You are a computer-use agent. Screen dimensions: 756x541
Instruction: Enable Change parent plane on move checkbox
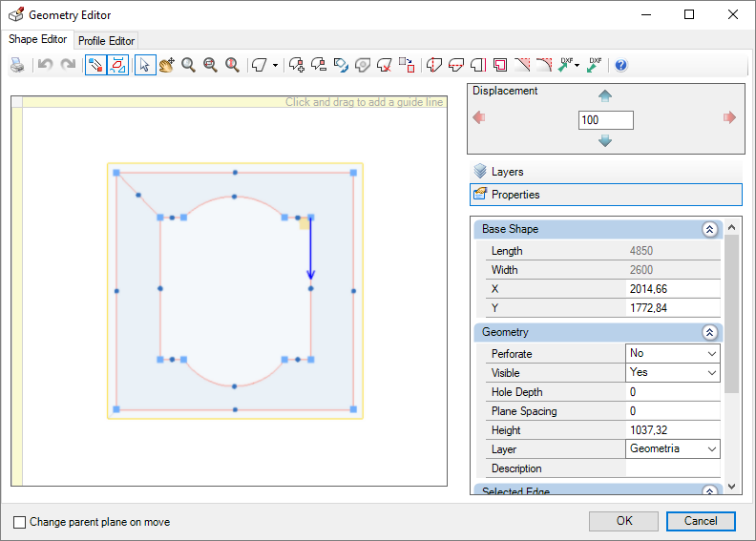(19, 522)
